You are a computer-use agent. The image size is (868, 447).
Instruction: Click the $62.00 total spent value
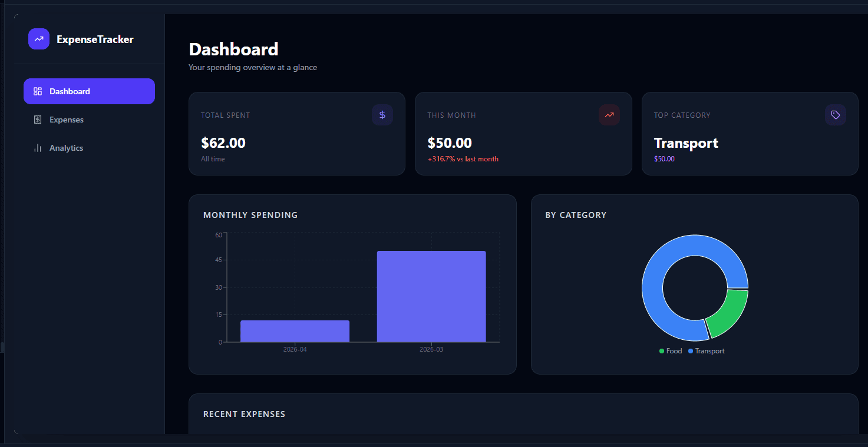click(223, 143)
